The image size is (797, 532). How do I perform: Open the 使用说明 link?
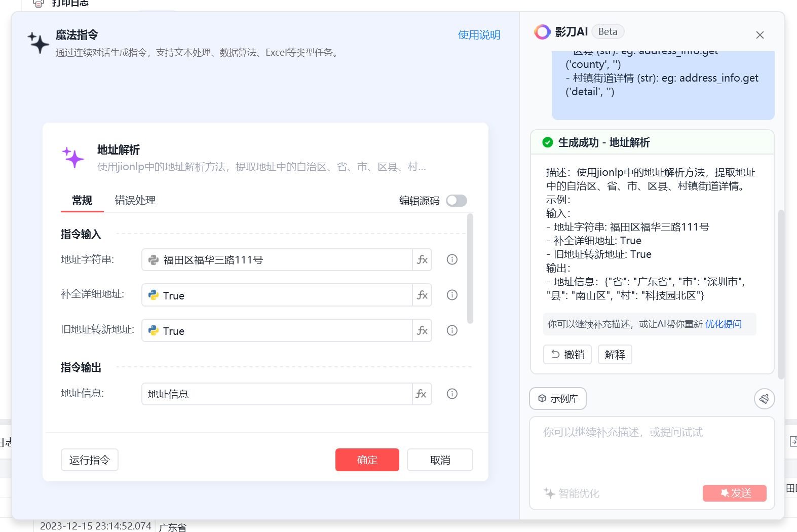click(479, 35)
